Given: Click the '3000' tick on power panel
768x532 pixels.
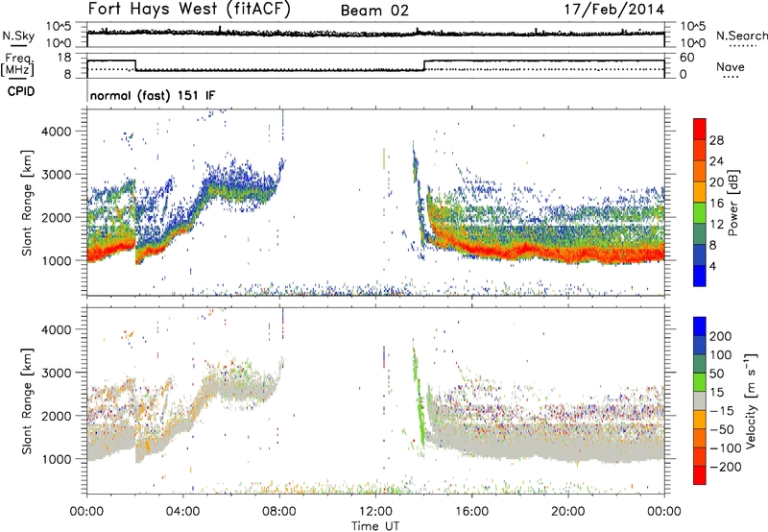Looking at the screenshot, I should 57,175.
